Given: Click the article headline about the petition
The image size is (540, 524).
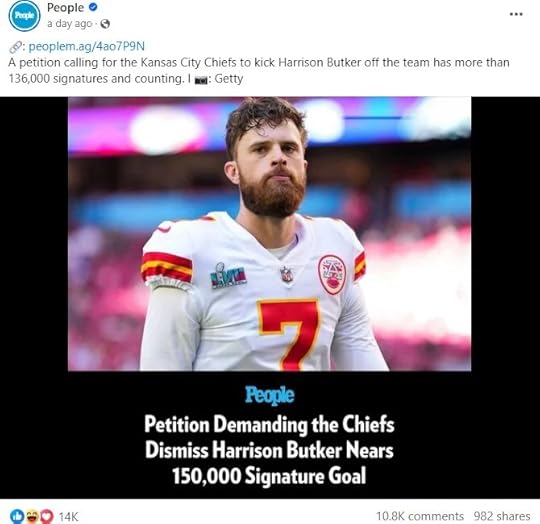Looking at the screenshot, I should 269,450.
